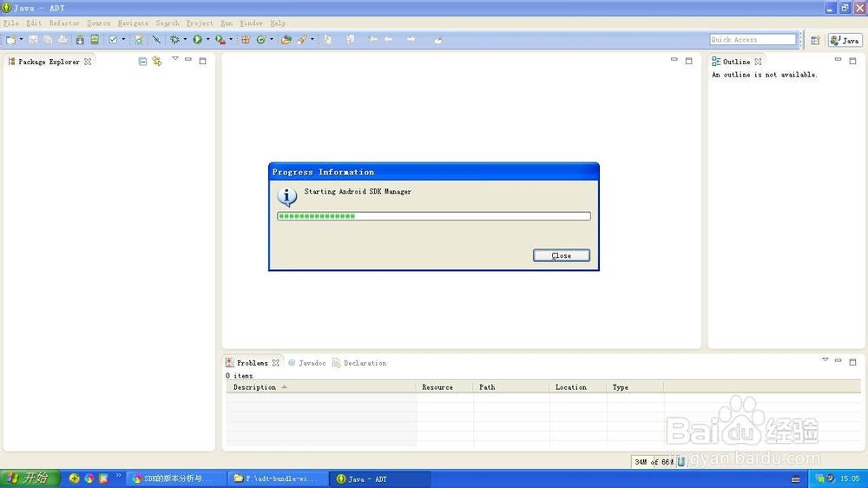Switch to the SDK browser taskbar button
This screenshot has width=868, height=488.
pos(176,478)
